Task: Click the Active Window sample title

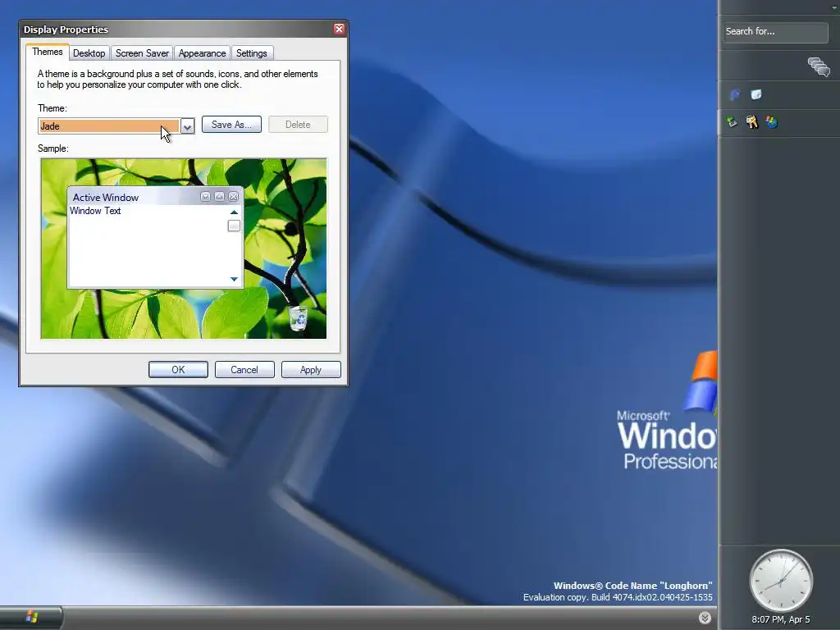Action: 106,197
